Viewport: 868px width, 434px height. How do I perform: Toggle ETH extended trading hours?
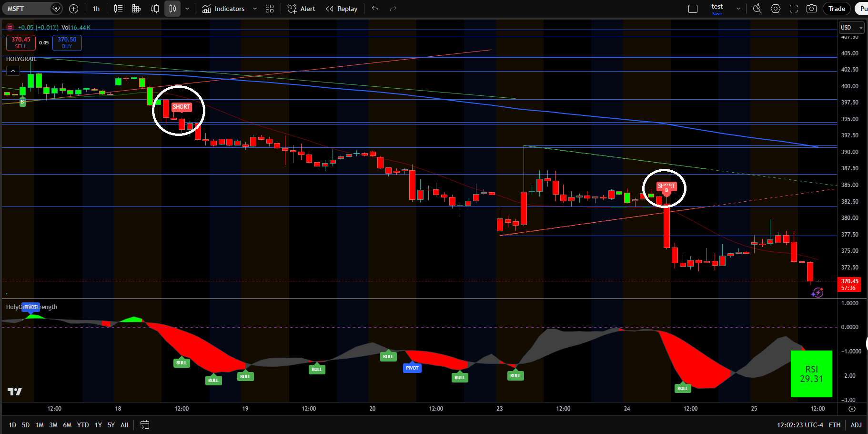(835, 425)
